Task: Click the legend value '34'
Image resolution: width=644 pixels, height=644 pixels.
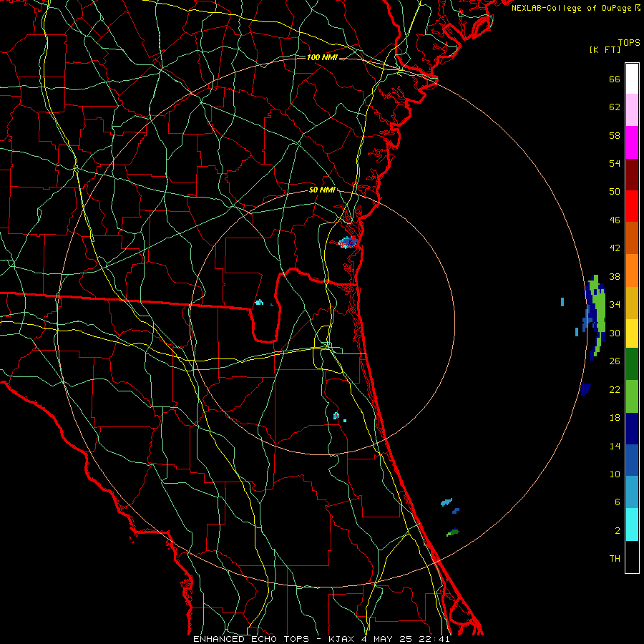Action: [x=615, y=304]
